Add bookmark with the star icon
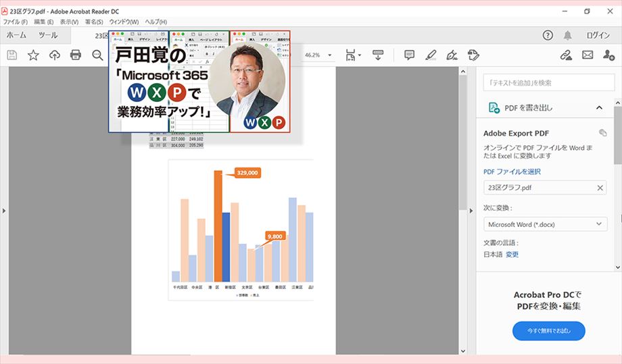Viewport: 622px width, 364px height. click(33, 55)
